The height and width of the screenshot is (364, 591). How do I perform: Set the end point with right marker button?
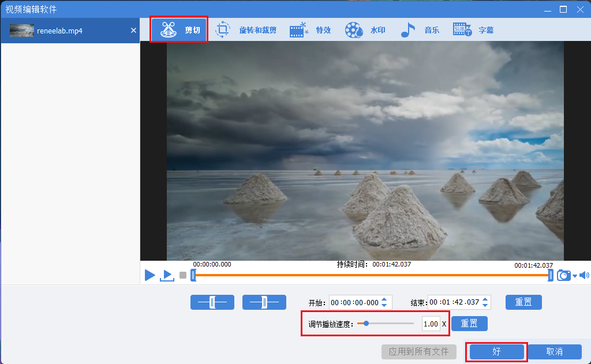(x=264, y=302)
